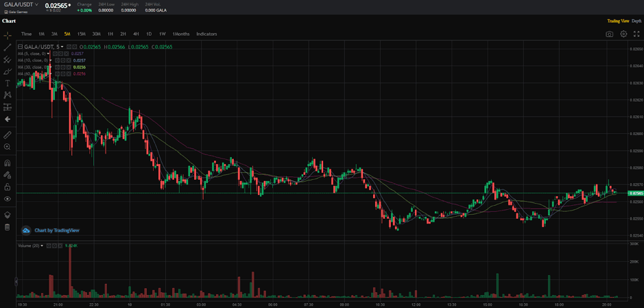Toggle lock all drawing tools
This screenshot has height=308, width=644.
(x=8, y=187)
